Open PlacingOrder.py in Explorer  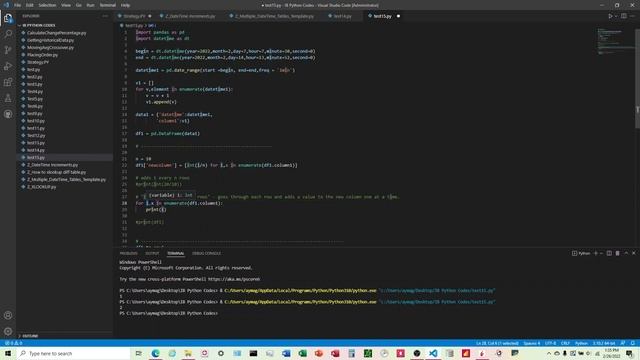point(42,55)
